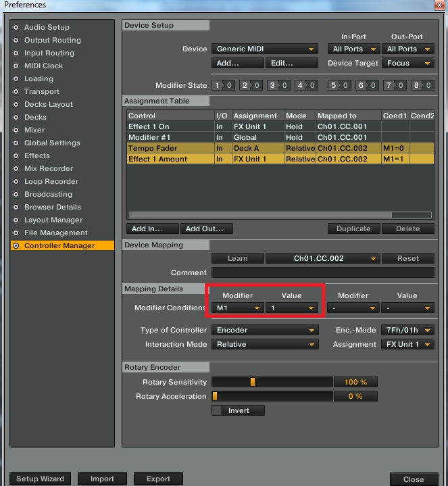
Task: Click Modifier State 4 indicator
Action: (x=306, y=85)
